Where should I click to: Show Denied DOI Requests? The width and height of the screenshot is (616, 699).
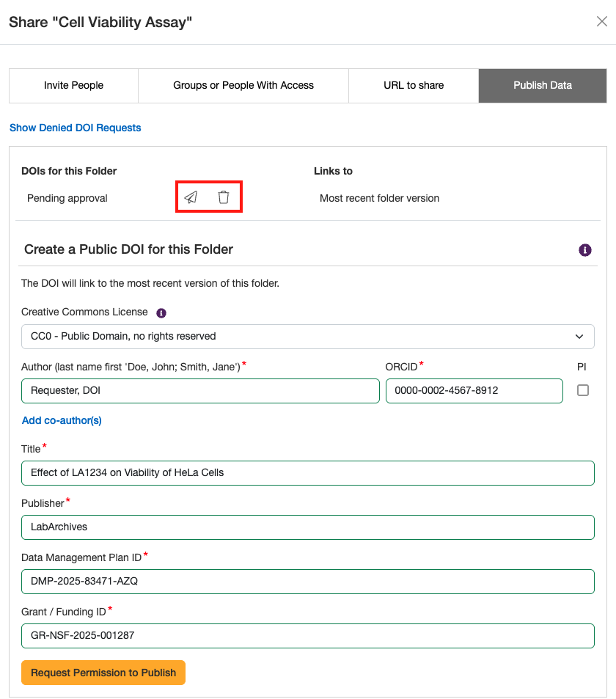click(x=75, y=128)
